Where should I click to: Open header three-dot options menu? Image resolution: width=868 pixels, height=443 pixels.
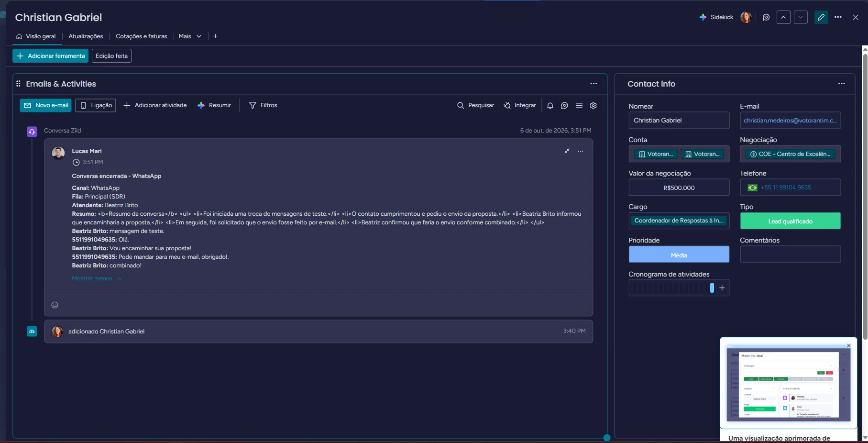tap(838, 17)
